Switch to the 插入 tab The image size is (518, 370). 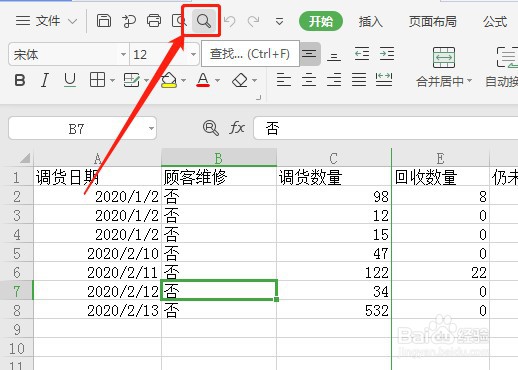(371, 22)
